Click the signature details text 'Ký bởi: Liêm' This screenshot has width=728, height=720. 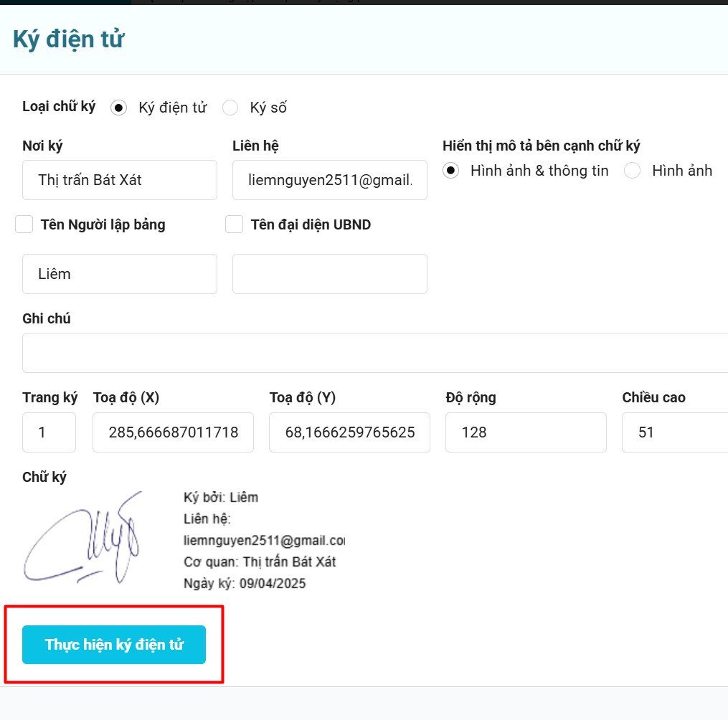221,498
